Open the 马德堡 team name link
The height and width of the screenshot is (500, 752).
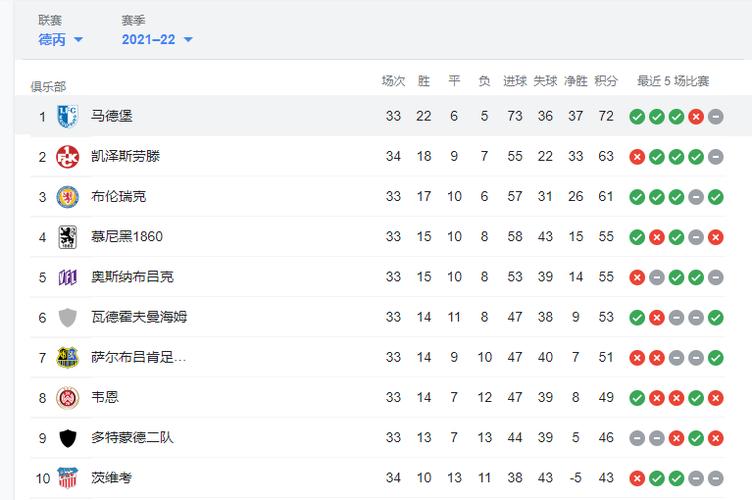tap(112, 116)
